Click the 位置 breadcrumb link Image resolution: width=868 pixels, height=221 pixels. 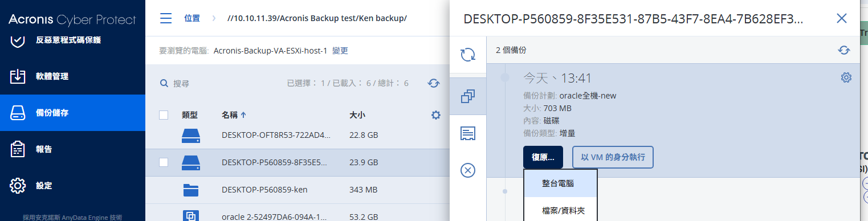pyautogui.click(x=192, y=18)
